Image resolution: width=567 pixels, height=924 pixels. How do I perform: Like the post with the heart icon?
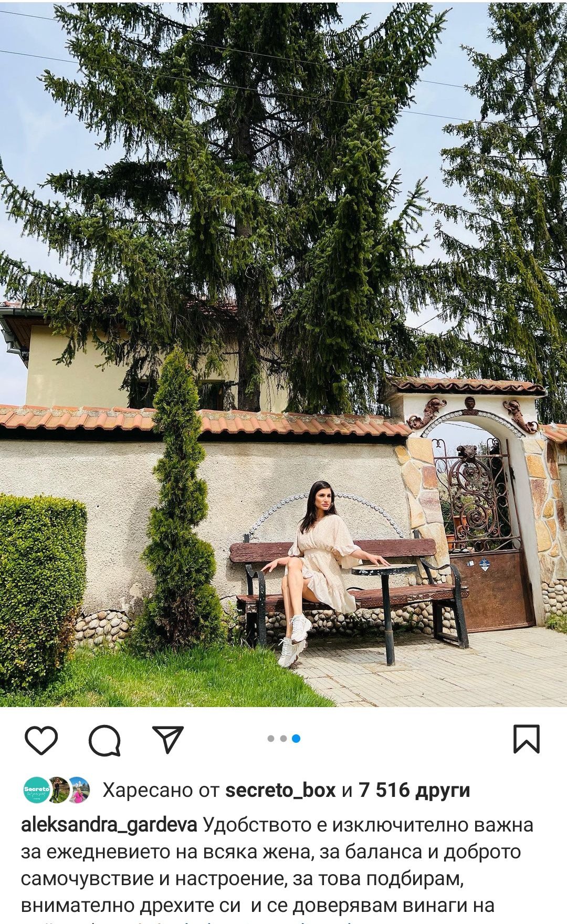41,740
